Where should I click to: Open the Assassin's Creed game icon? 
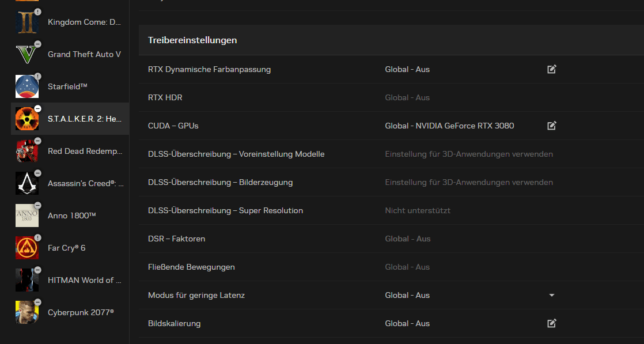(27, 183)
